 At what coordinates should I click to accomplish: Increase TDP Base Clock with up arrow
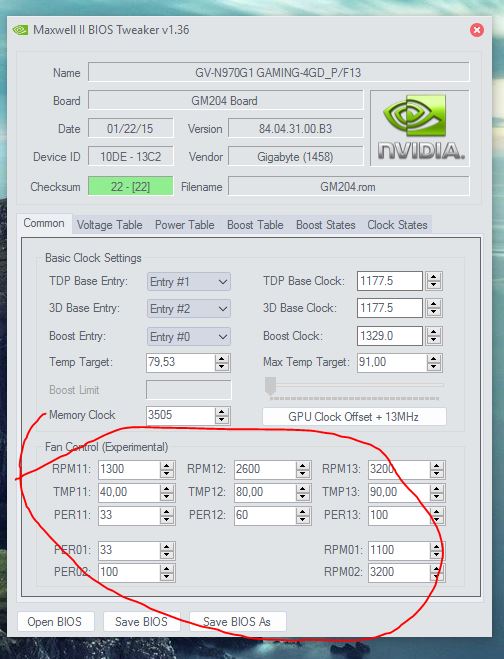(x=433, y=277)
